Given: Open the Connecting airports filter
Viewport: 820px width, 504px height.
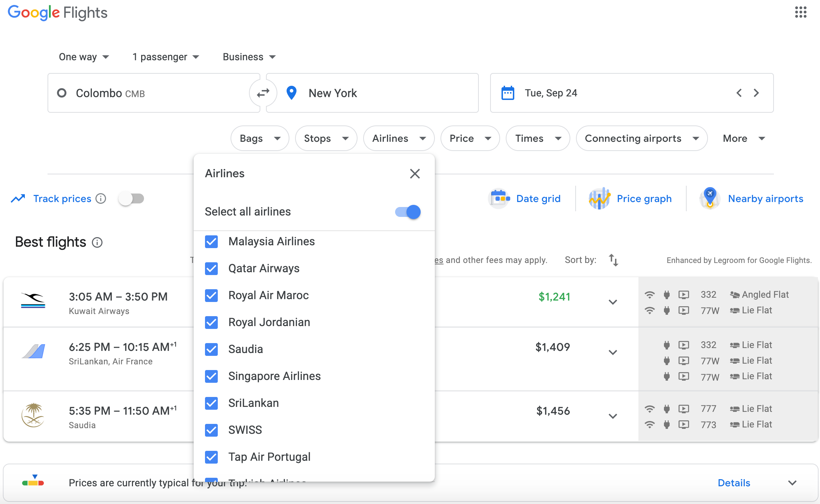Looking at the screenshot, I should click(641, 139).
